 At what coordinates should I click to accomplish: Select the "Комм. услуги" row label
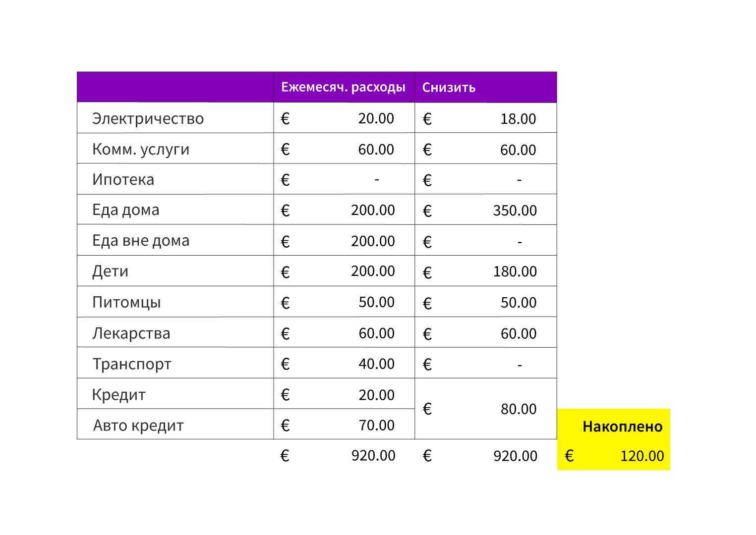[141, 149]
